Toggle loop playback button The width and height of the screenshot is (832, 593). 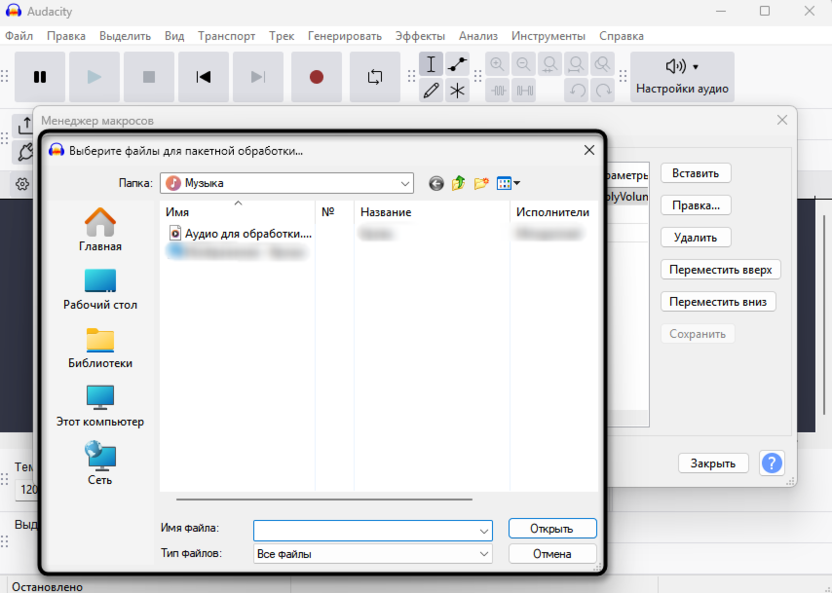tap(375, 77)
